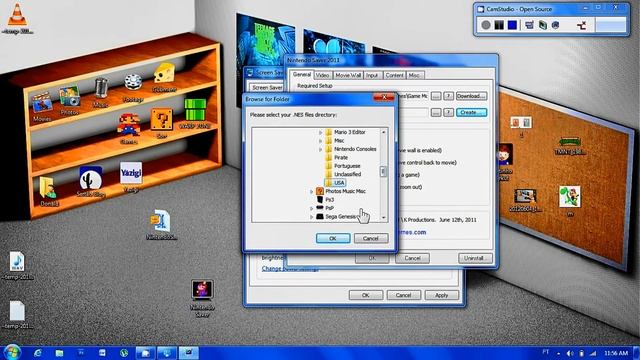This screenshot has width=640, height=360.
Task: Expand Mario 3 Editor folder
Action: pyautogui.click(x=320, y=132)
